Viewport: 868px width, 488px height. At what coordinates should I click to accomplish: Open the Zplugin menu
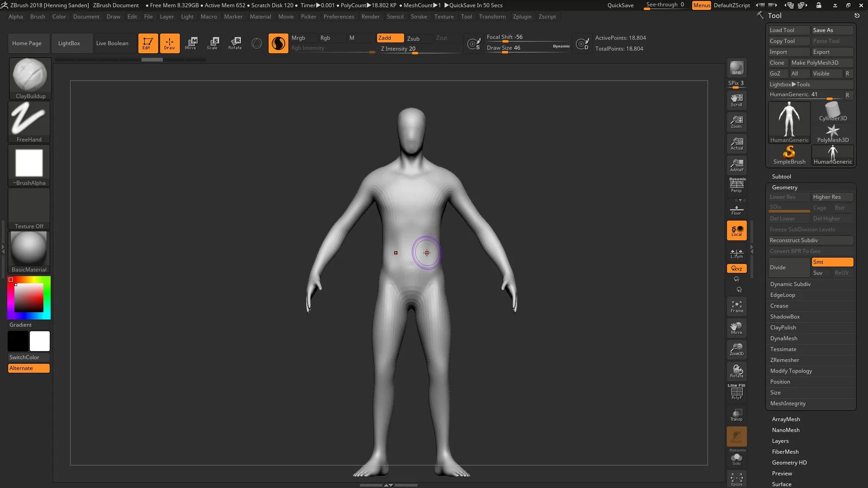[x=522, y=17]
